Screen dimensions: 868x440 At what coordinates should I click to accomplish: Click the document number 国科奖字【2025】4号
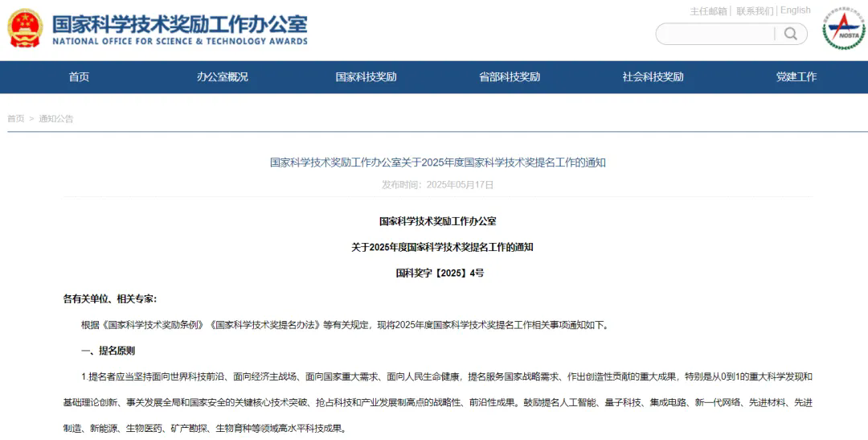point(440,273)
